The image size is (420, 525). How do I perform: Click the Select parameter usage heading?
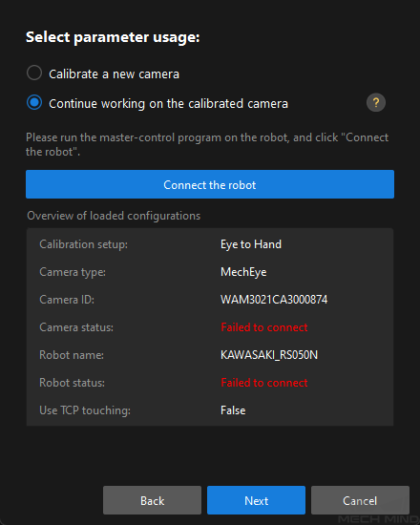tap(113, 37)
